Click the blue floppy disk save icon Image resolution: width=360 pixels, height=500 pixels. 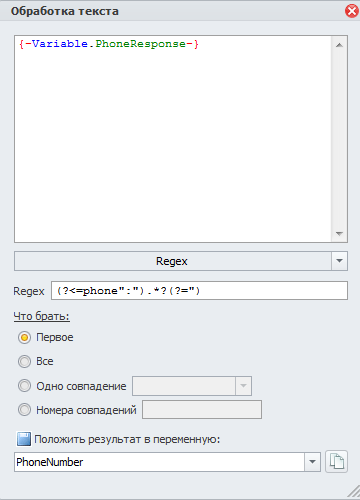click(x=24, y=439)
